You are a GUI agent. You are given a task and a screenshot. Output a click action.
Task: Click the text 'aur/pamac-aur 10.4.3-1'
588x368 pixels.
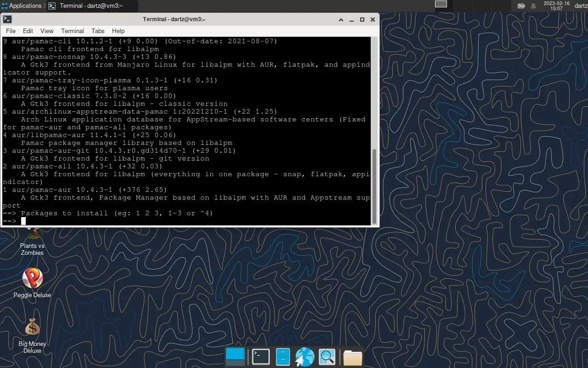pyautogui.click(x=62, y=190)
